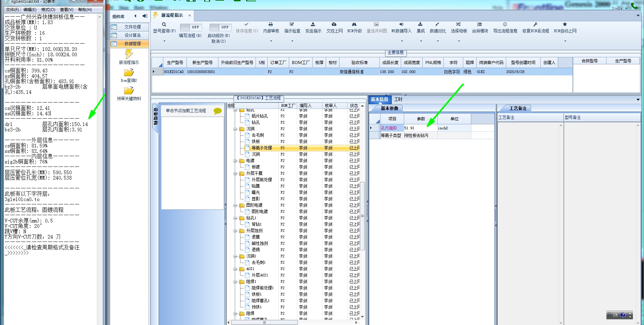Image resolution: width=644 pixels, height=325 pixels.
Task: Open 帮助(H) menu in Notepad
Action: [x=85, y=10]
